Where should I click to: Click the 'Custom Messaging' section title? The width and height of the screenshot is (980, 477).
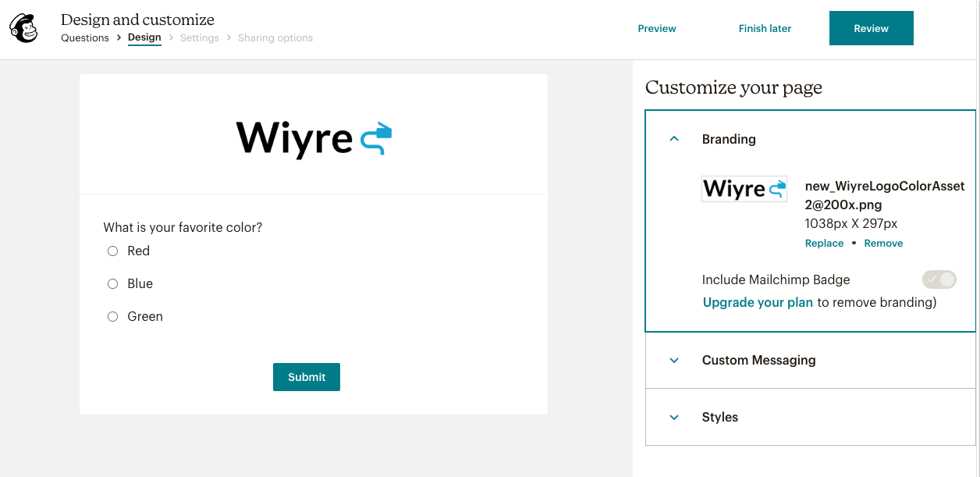(x=758, y=360)
